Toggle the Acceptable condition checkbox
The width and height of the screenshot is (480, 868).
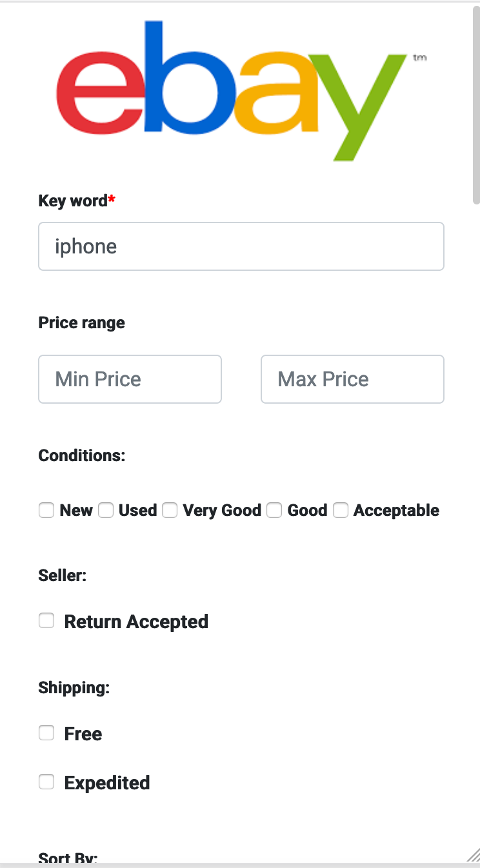(341, 511)
